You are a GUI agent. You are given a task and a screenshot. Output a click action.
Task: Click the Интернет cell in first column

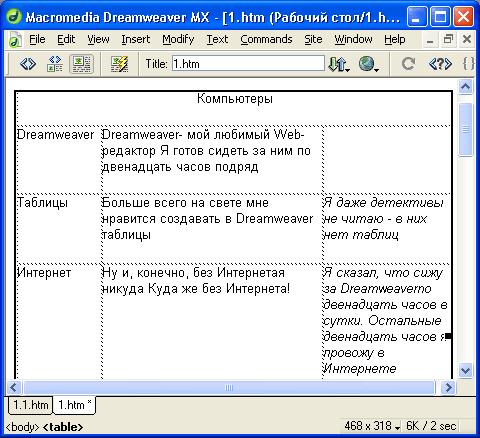(44, 273)
